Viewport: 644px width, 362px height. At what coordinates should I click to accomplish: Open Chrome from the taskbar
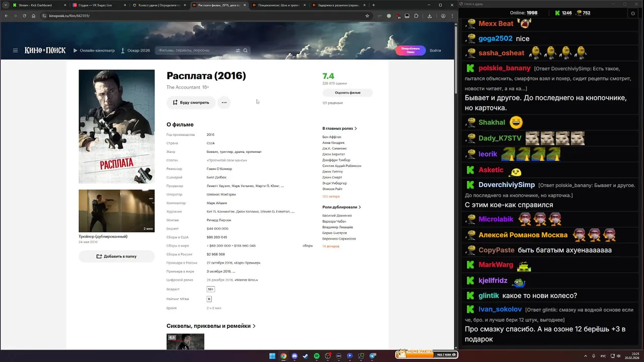click(x=283, y=356)
